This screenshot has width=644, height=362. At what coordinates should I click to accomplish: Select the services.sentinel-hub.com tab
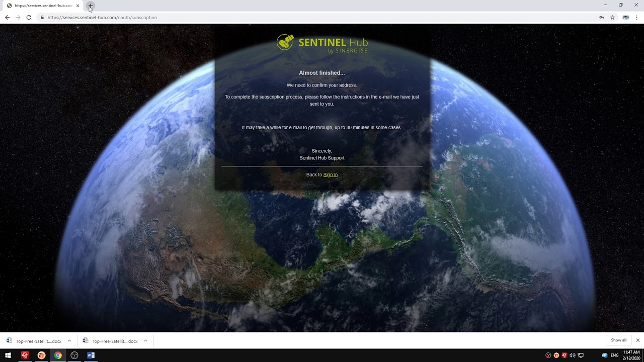coord(42,6)
